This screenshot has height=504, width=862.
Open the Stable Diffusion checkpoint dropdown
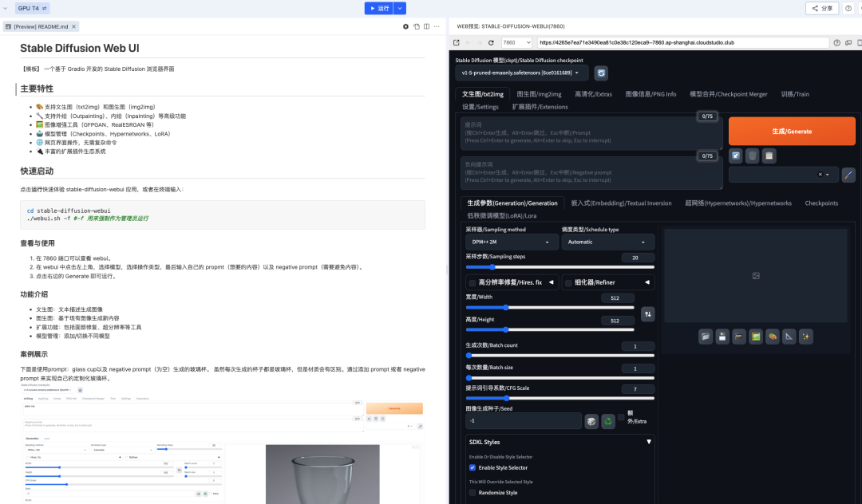tap(522, 73)
